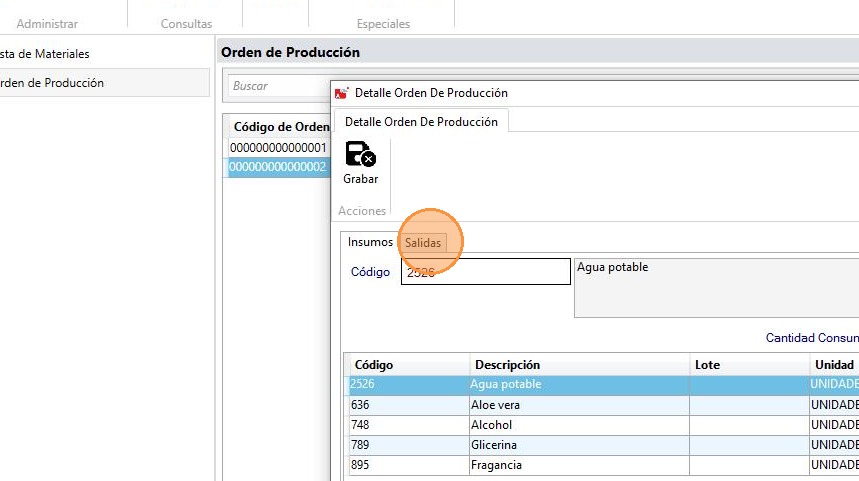Image resolution: width=859 pixels, height=481 pixels.
Task: Select order row 000000000000001
Action: point(278,148)
